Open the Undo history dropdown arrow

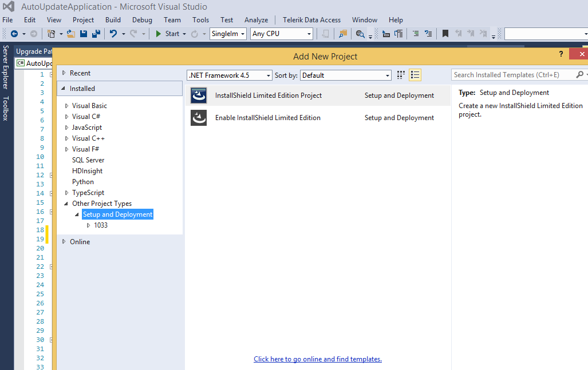click(123, 34)
